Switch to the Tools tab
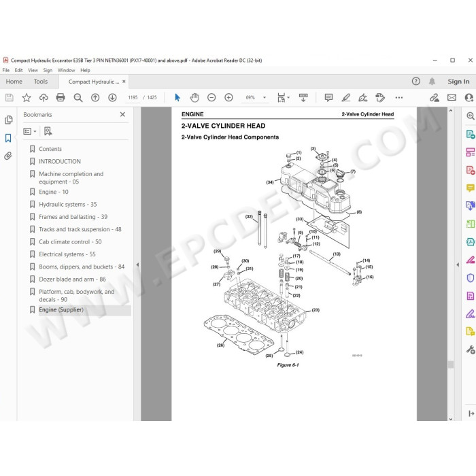This screenshot has width=476, height=476. [x=41, y=82]
